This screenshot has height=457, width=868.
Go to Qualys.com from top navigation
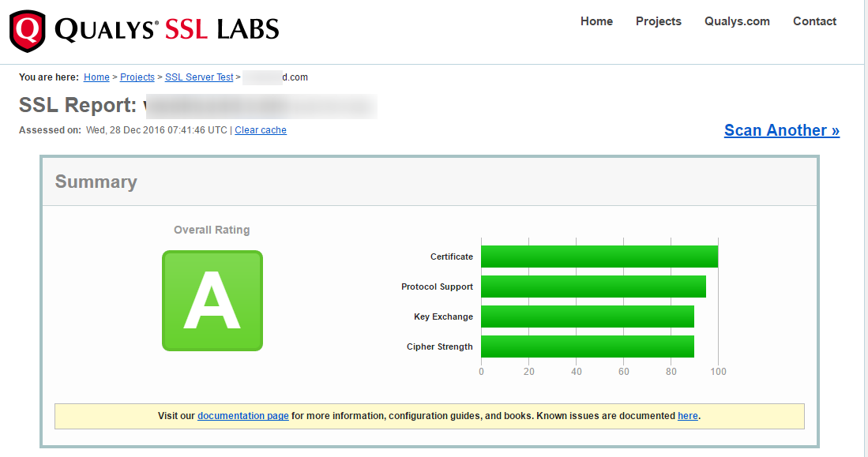pos(737,21)
